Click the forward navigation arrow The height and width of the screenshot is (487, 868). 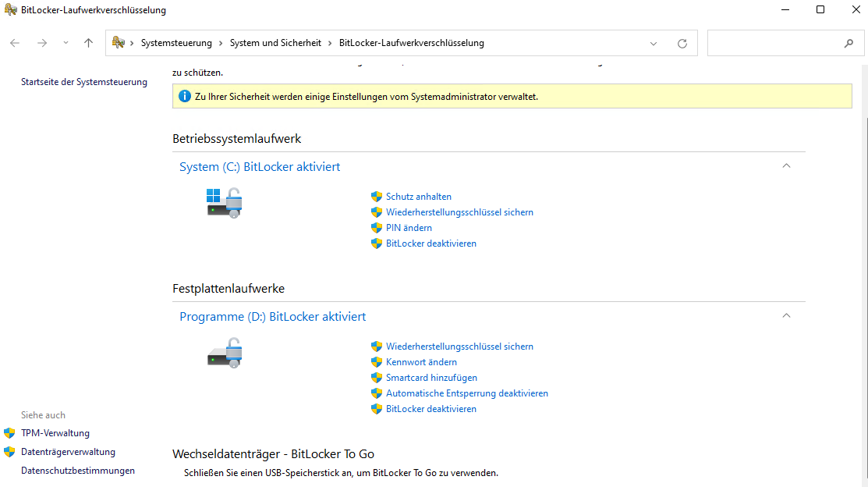click(x=42, y=43)
